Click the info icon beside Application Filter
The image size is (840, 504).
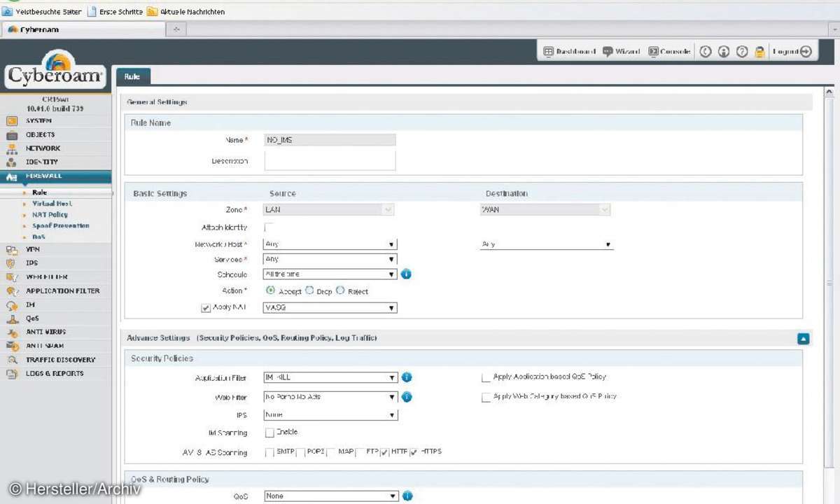pos(407,377)
